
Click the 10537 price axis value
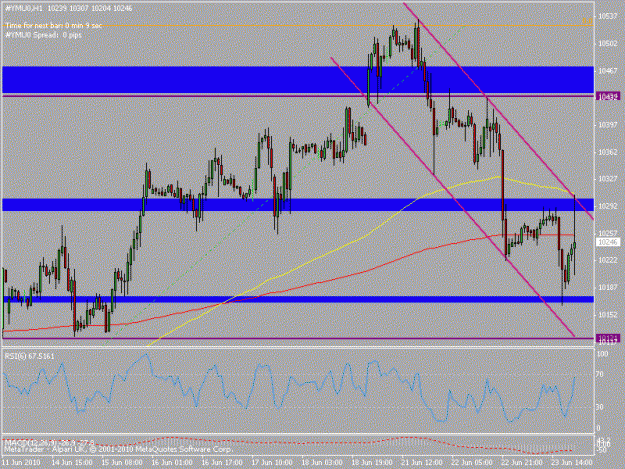608,16
